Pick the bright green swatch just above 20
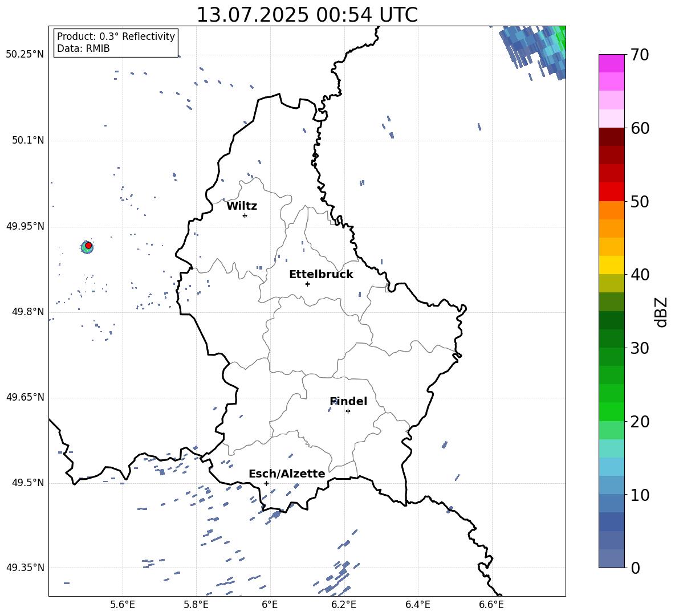 (x=611, y=411)
